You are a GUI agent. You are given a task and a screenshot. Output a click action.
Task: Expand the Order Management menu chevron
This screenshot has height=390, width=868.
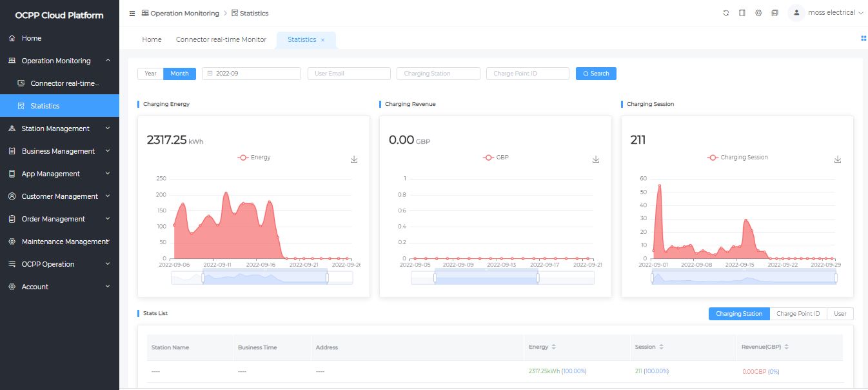tap(108, 219)
